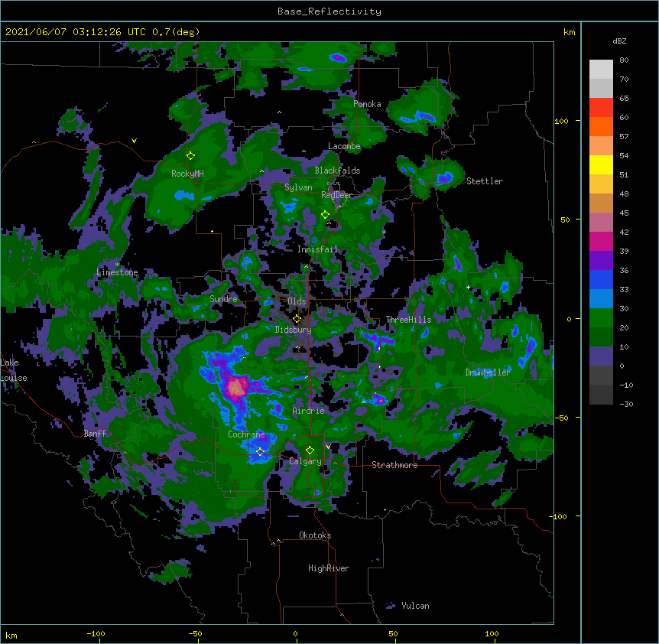Click the intense pink storm core northwest of Cochrane
Screen dimensions: 659x644
(x=235, y=388)
